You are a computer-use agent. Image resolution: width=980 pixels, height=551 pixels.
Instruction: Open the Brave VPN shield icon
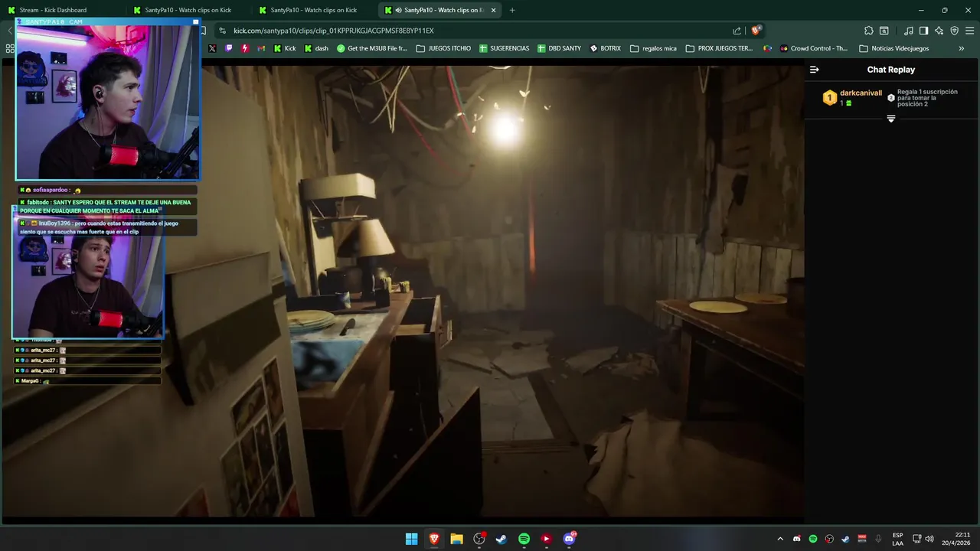[x=954, y=31]
